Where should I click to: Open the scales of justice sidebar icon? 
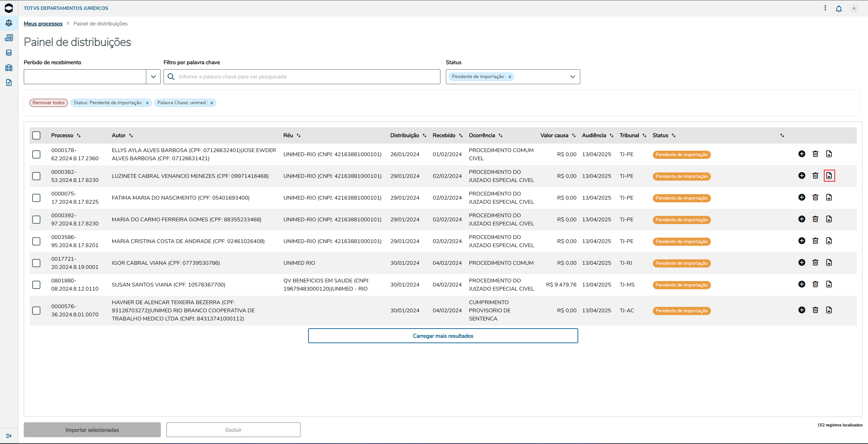click(9, 23)
